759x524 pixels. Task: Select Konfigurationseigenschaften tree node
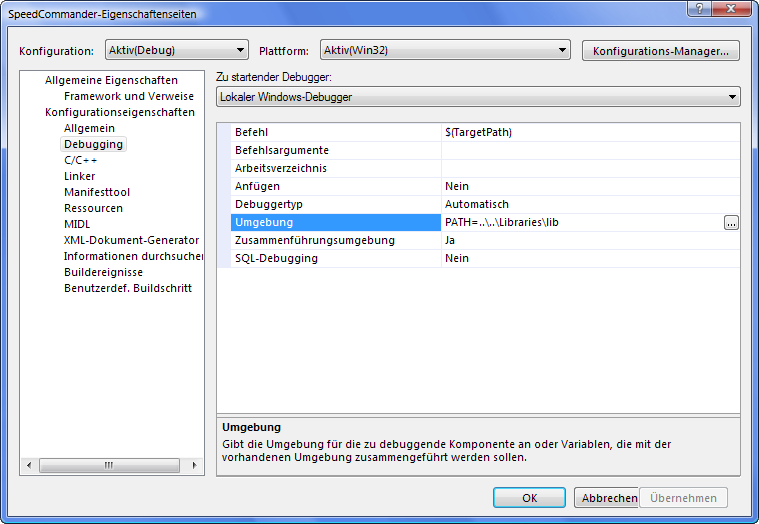click(x=120, y=112)
